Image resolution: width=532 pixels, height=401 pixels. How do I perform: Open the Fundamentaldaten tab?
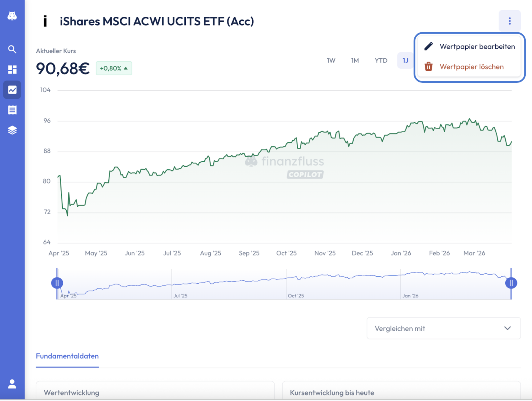coord(67,356)
